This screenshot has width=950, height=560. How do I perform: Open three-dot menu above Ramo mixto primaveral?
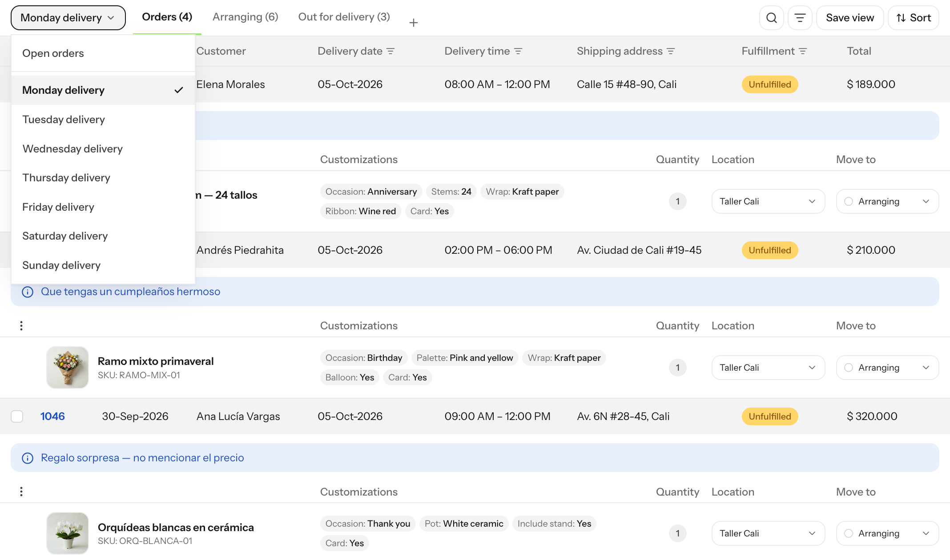point(21,326)
